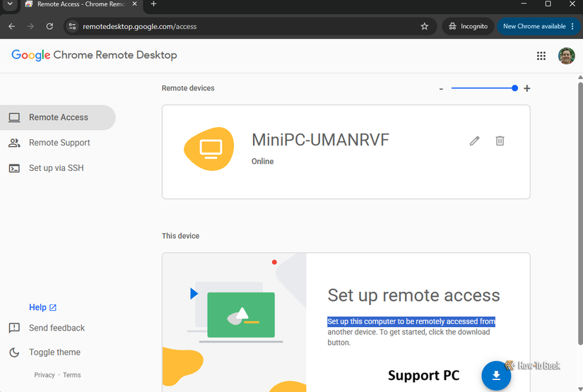Click the This device section label
This screenshot has height=392, width=583.
[180, 236]
